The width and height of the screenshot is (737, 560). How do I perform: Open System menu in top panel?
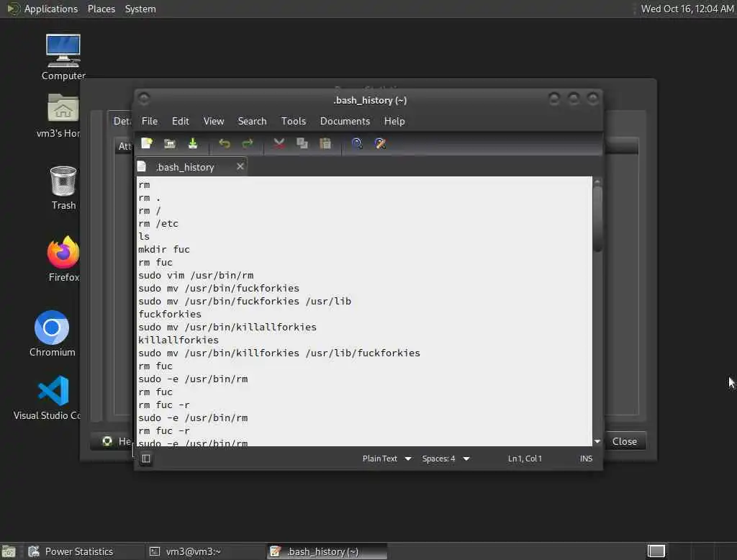[x=140, y=9]
